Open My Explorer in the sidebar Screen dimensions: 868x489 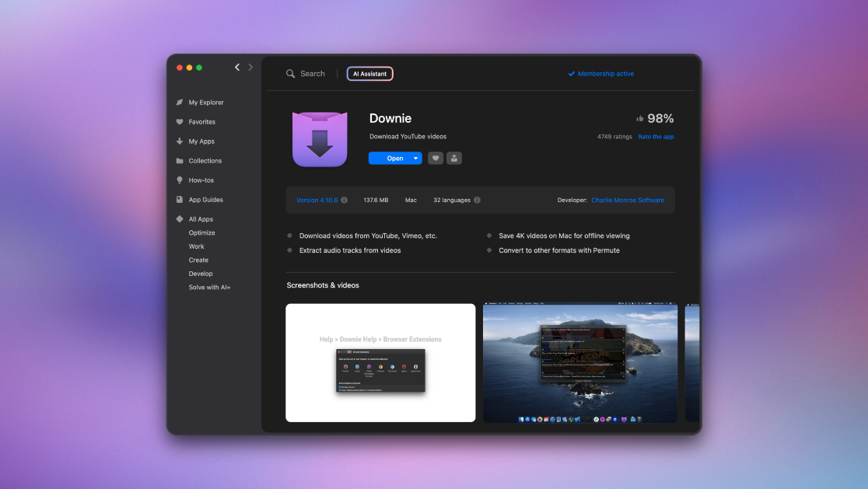tap(205, 102)
